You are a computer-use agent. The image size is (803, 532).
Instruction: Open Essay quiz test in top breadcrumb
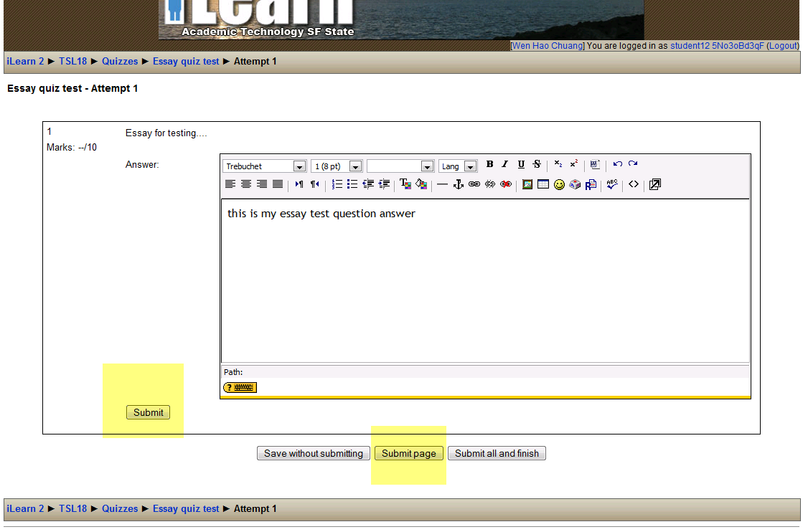[186, 62]
